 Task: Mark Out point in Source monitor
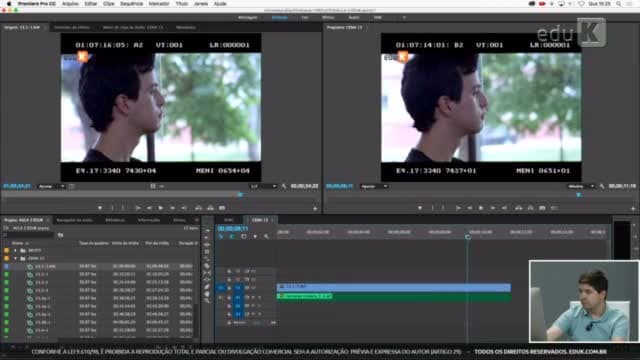tap(123, 208)
